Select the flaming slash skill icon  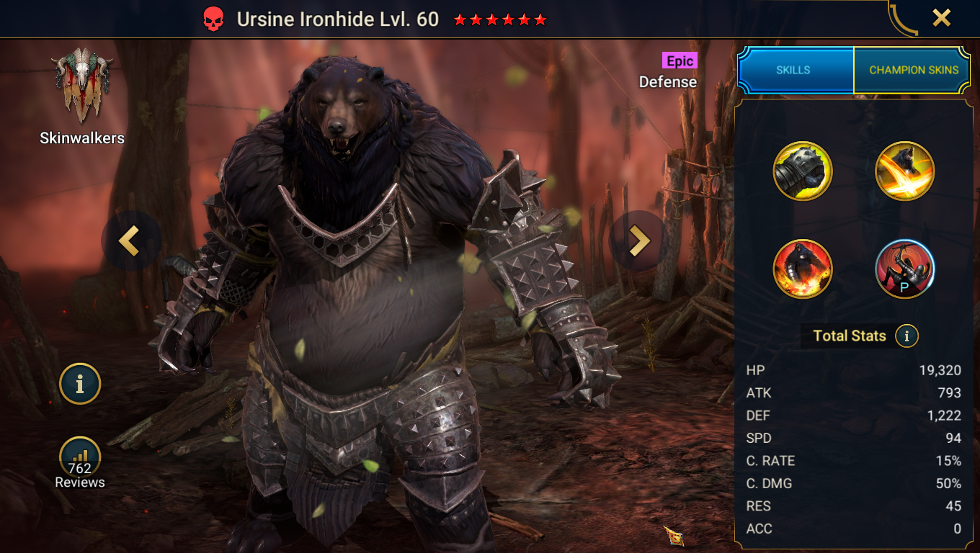coord(905,171)
